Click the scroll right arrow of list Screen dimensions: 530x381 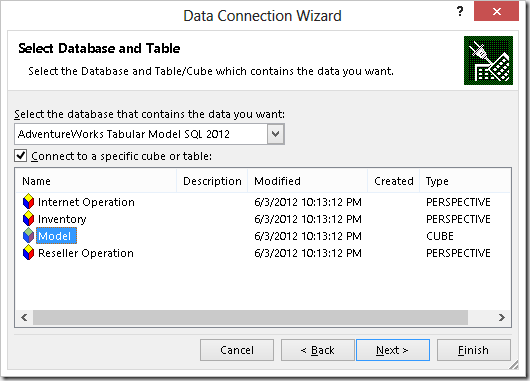coord(502,317)
